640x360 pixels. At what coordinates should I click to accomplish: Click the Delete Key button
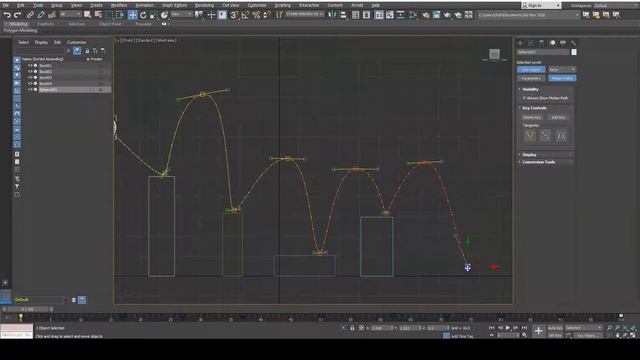[532, 118]
